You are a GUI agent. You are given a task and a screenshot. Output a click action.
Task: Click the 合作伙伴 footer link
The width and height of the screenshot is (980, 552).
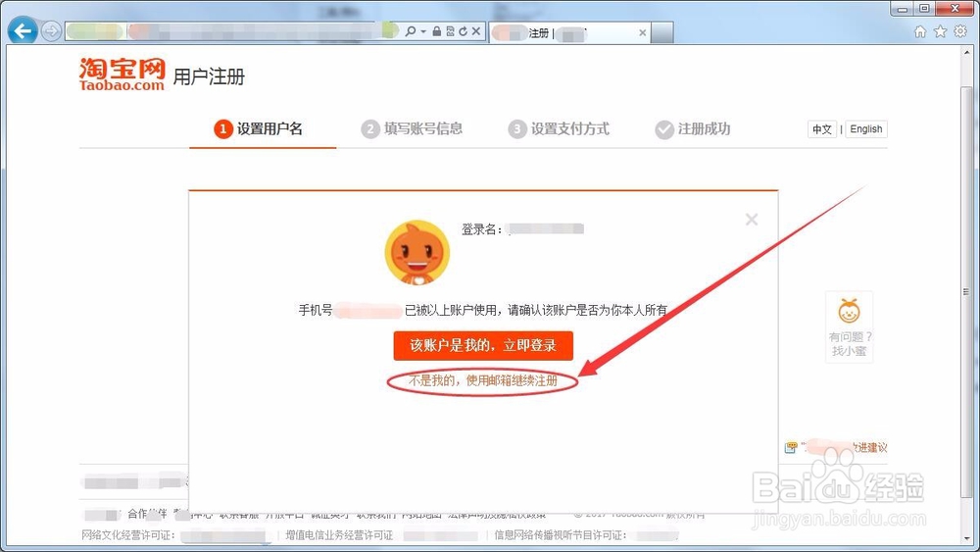pyautogui.click(x=147, y=514)
